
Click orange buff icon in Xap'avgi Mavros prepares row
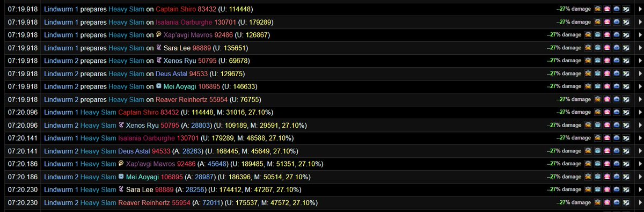point(588,35)
